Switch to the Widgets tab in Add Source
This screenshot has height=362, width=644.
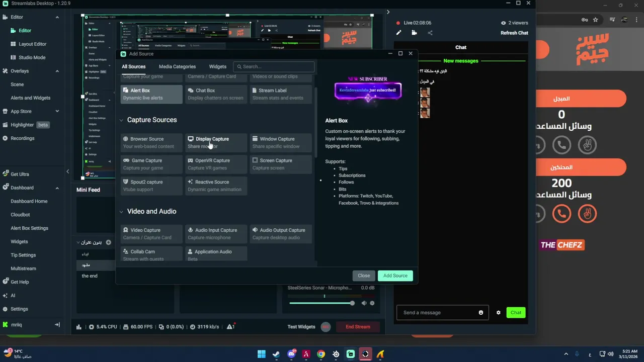(x=218, y=66)
